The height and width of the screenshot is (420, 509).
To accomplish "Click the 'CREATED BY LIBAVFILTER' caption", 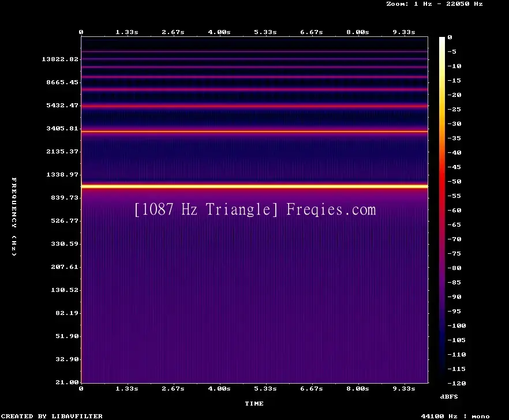I will click(51, 416).
